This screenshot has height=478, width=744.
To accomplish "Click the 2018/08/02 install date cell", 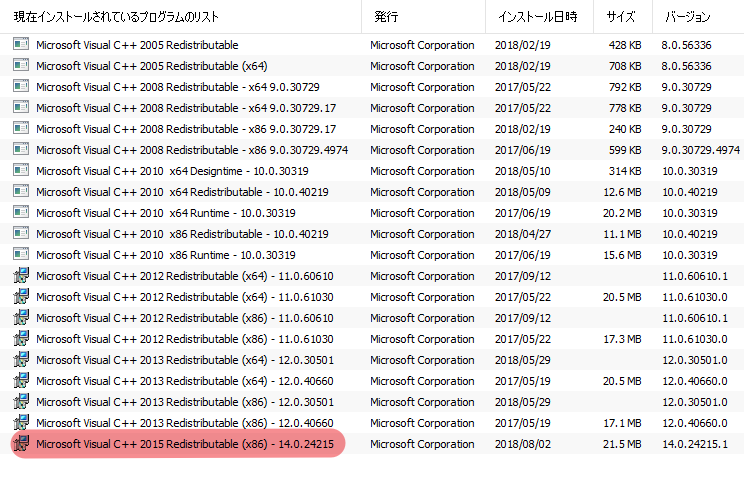I will (x=523, y=444).
